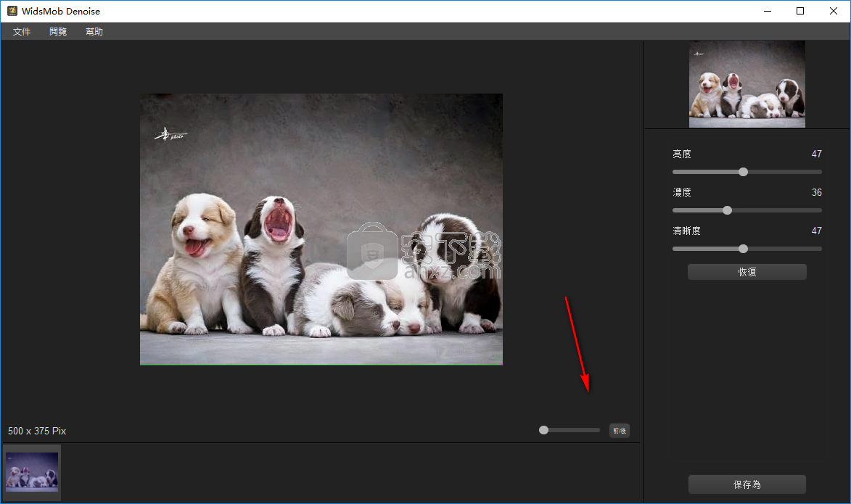Close the WidsMob Denoise window
The width and height of the screenshot is (851, 504).
point(834,11)
